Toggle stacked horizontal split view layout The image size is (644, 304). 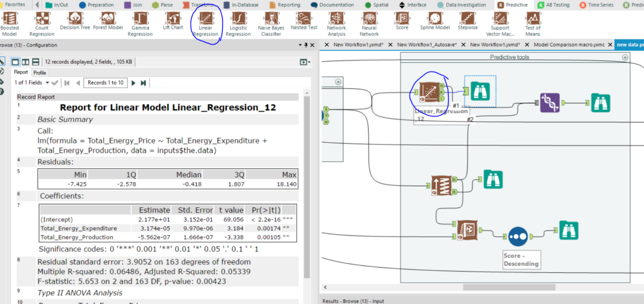coord(35,62)
